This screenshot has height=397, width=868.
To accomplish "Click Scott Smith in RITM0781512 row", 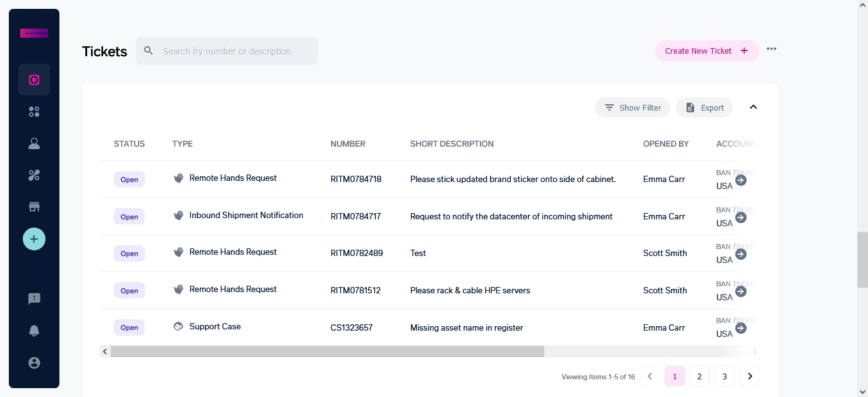I will [665, 290].
